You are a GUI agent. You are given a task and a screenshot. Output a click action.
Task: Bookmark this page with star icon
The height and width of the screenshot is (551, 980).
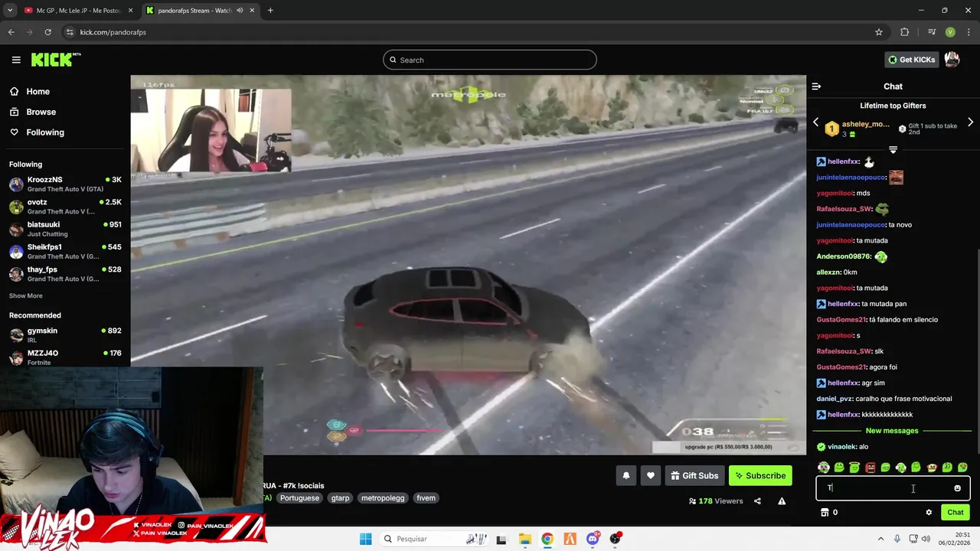click(879, 32)
